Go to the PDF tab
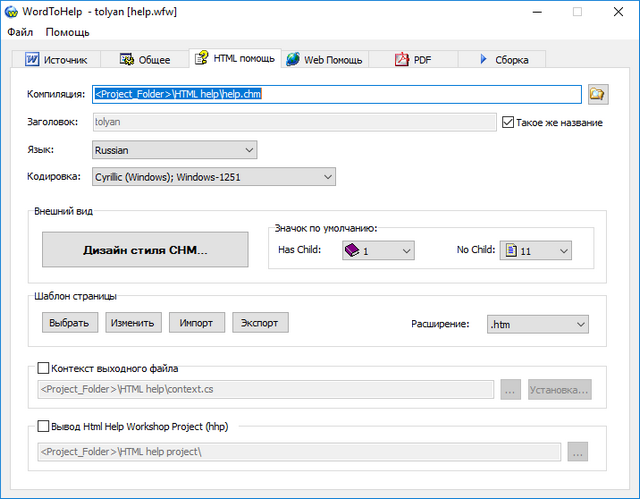This screenshot has width=640, height=499. click(x=415, y=59)
